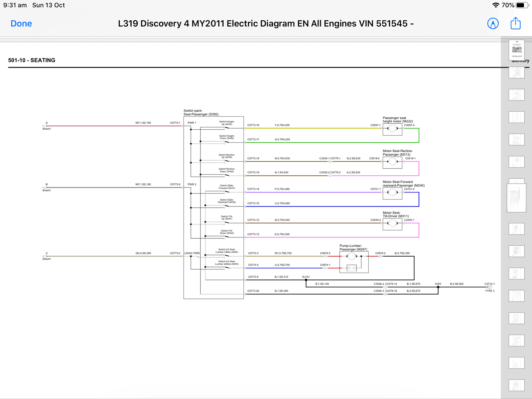Viewport: 532px width, 399px height.
Task: Select the Lumbar inflate (S285) label
Action: [227, 251]
